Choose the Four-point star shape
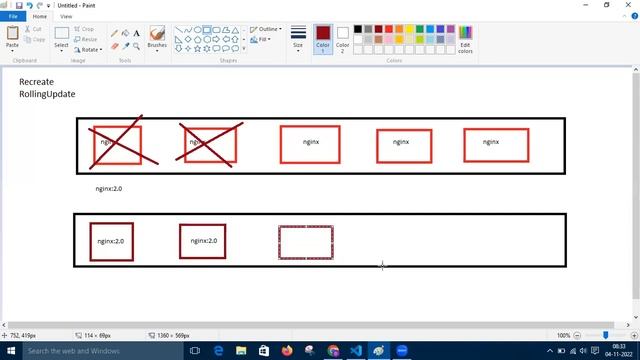The height and width of the screenshot is (360, 640). (188, 49)
